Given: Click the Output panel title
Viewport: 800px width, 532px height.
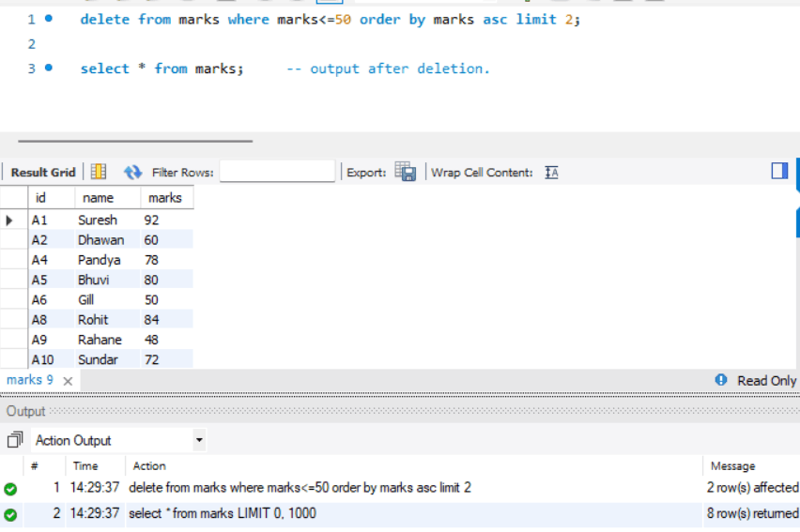Looking at the screenshot, I should [25, 411].
